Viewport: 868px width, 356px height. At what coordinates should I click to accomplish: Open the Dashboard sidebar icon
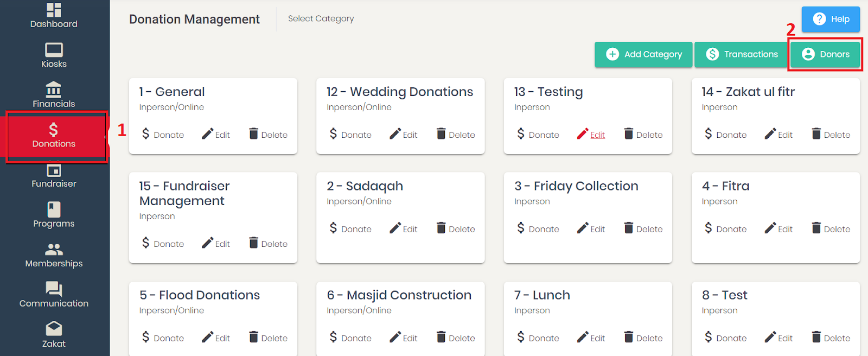54,10
